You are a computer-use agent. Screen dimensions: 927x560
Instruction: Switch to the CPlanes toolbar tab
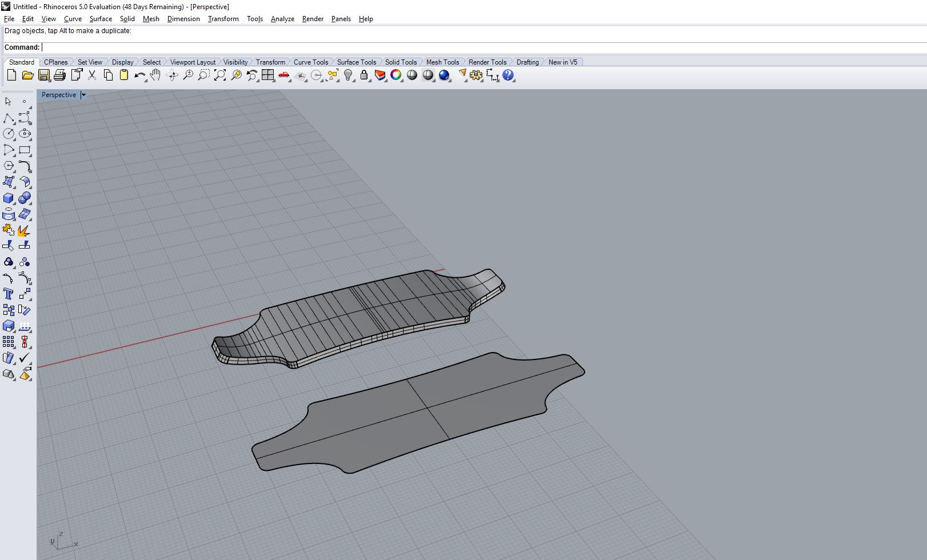[56, 62]
